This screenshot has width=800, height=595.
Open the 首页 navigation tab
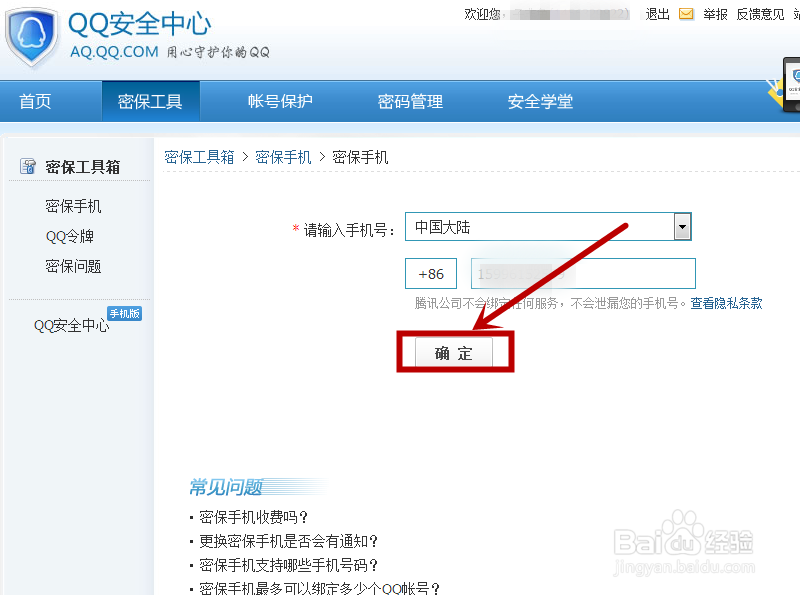35,101
